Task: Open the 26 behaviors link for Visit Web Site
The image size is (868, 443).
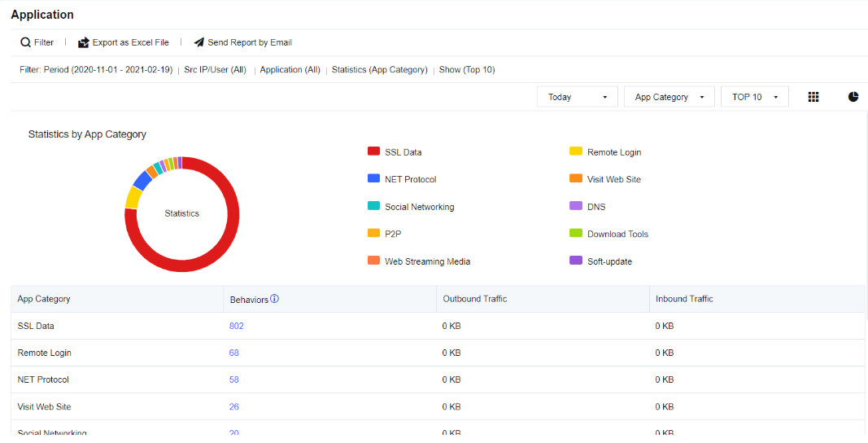Action: (233, 406)
